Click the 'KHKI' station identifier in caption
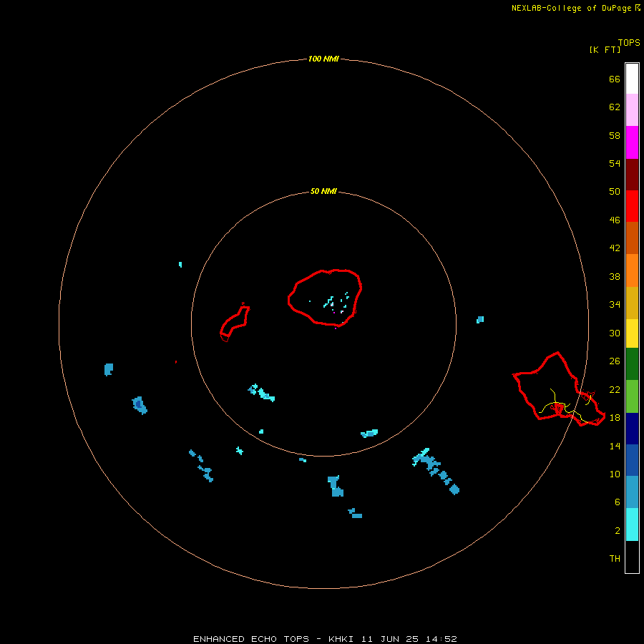 tap(341, 639)
